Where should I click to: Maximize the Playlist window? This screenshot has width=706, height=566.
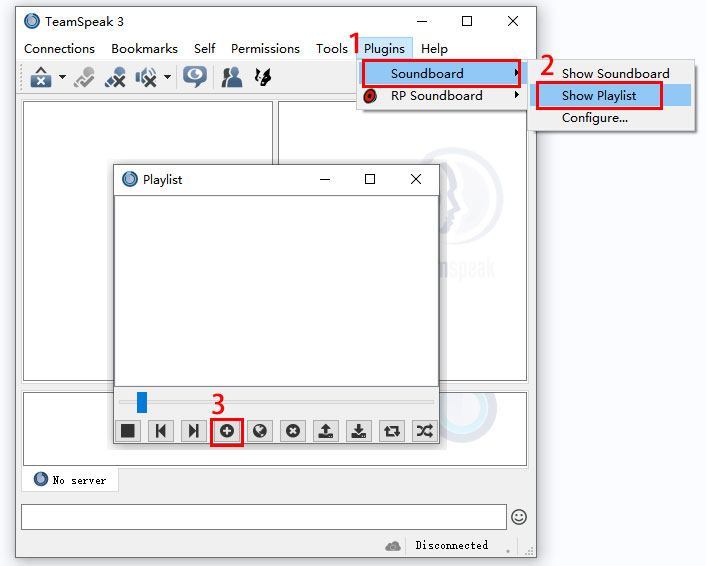pos(370,179)
